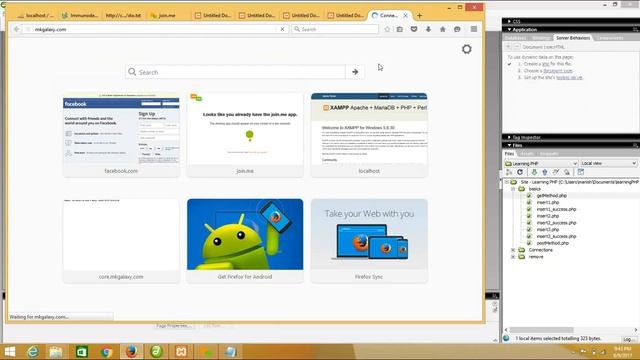The image size is (640, 360).
Task: Switch to the Databases tab
Action: [x=516, y=38]
